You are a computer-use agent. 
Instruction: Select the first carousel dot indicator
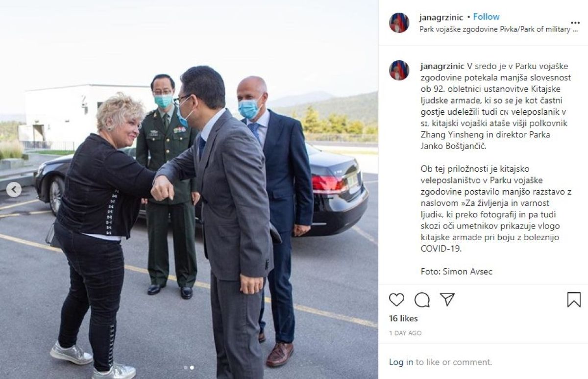pos(185,367)
